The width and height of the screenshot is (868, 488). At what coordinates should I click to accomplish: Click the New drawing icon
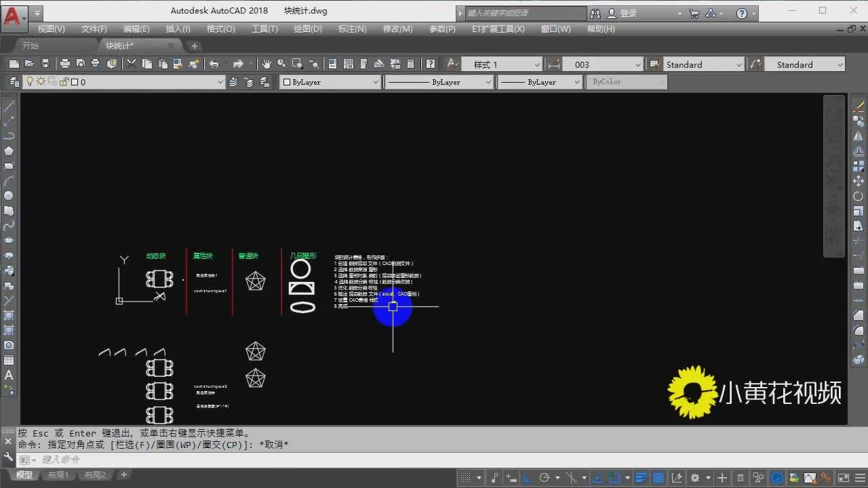pyautogui.click(x=14, y=64)
